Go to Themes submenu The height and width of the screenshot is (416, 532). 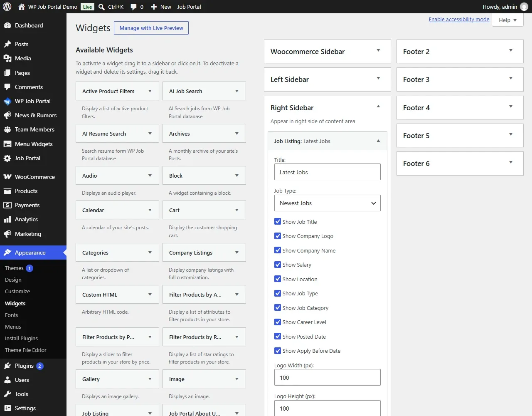(14, 268)
